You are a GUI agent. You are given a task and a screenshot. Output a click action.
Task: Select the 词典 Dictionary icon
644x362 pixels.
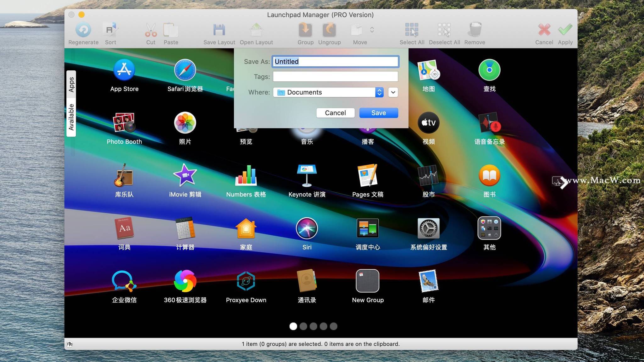tap(124, 228)
